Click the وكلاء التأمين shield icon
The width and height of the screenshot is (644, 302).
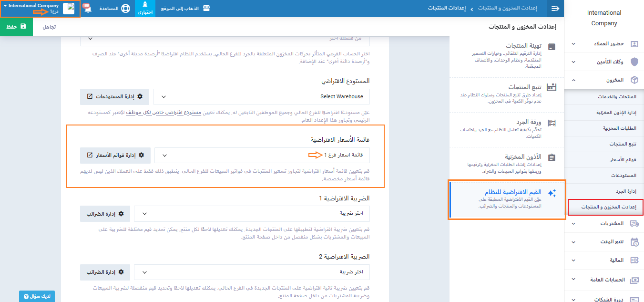(634, 62)
